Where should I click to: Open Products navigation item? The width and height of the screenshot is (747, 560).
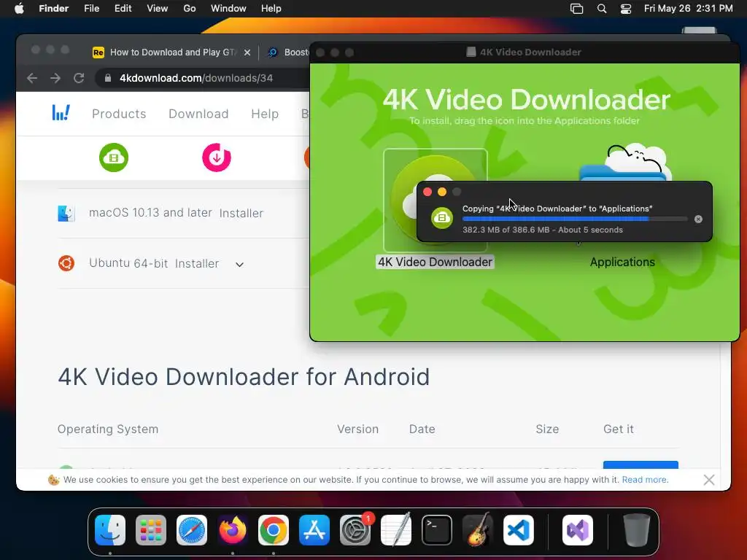119,114
